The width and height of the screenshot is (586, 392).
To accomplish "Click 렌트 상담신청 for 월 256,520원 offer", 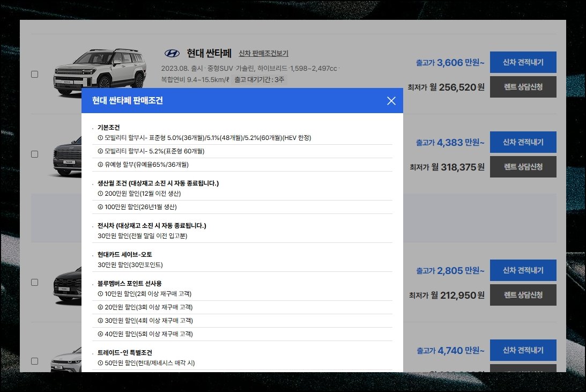I will (x=523, y=87).
